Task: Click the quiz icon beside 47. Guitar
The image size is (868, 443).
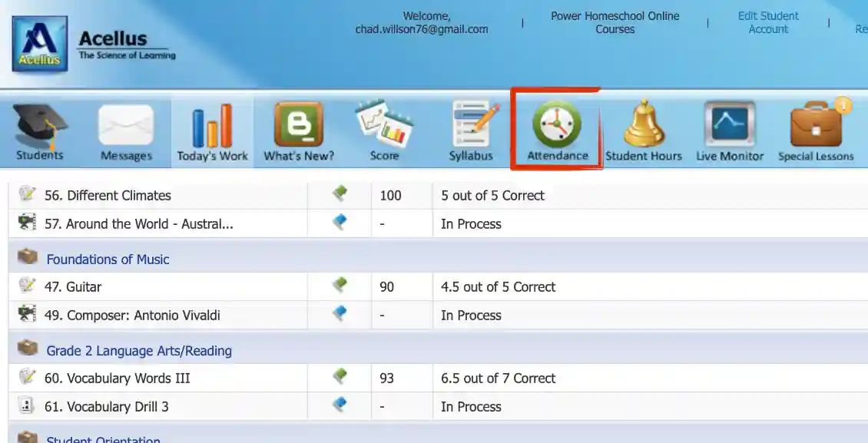Action: pyautogui.click(x=27, y=286)
